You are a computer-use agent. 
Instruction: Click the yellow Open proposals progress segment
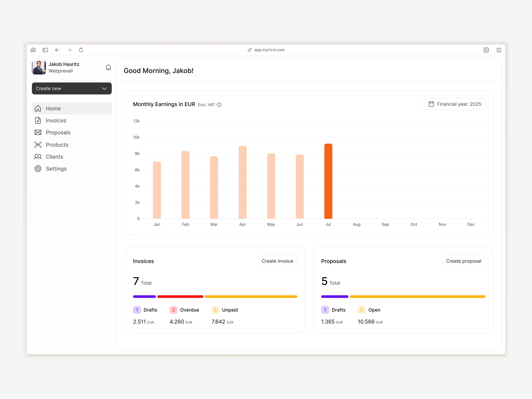418,297
